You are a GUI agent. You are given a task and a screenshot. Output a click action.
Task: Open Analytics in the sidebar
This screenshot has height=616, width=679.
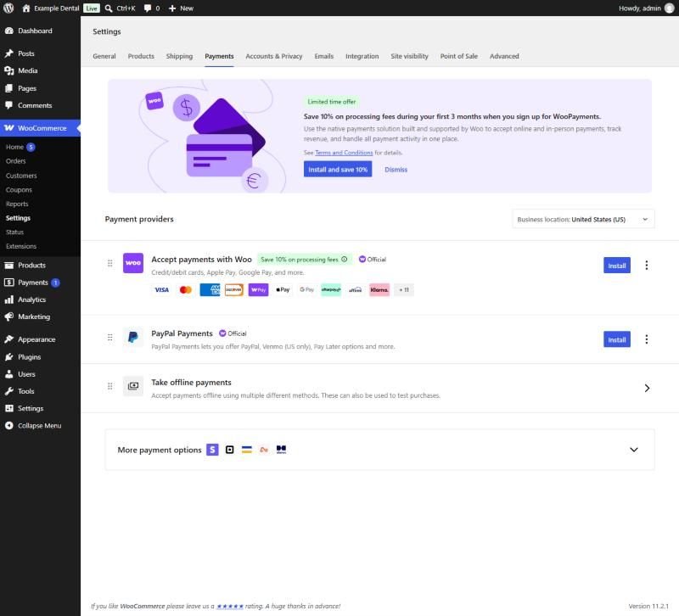[x=40, y=300]
